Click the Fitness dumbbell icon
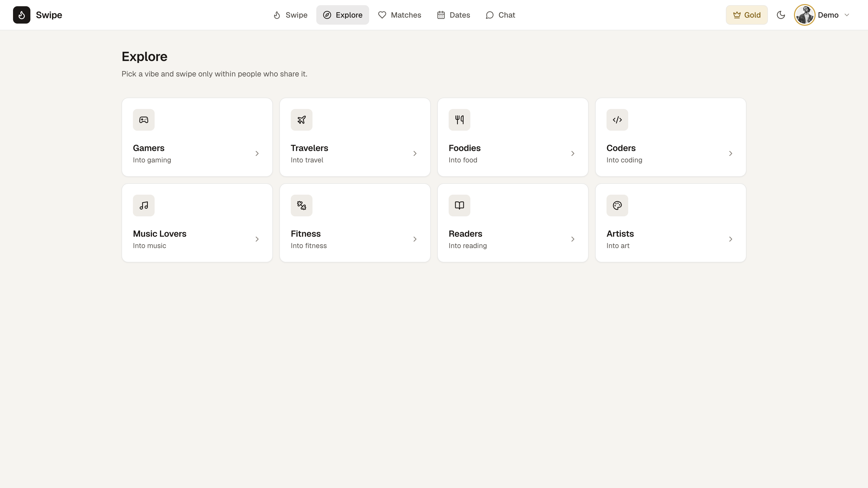Image resolution: width=868 pixels, height=488 pixels. pyautogui.click(x=302, y=206)
